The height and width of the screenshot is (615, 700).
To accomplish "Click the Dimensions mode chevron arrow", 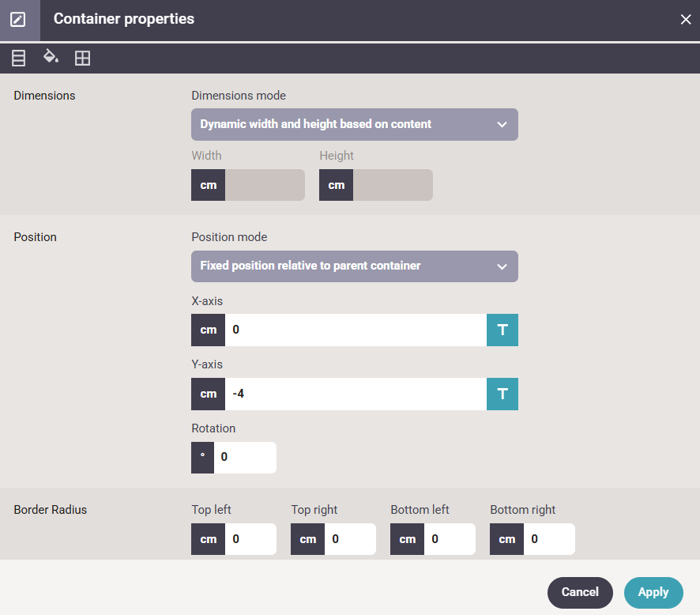I will click(x=502, y=125).
